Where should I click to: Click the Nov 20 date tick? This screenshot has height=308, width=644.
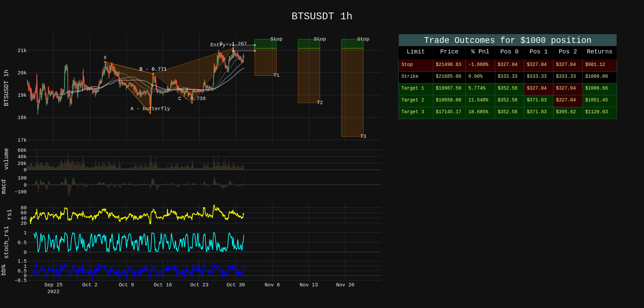point(345,285)
